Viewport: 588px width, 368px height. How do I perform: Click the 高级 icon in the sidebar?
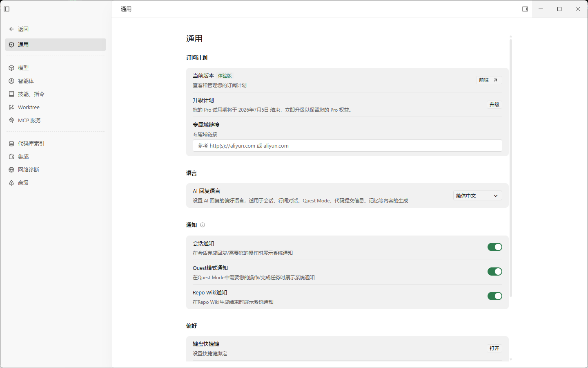point(11,183)
